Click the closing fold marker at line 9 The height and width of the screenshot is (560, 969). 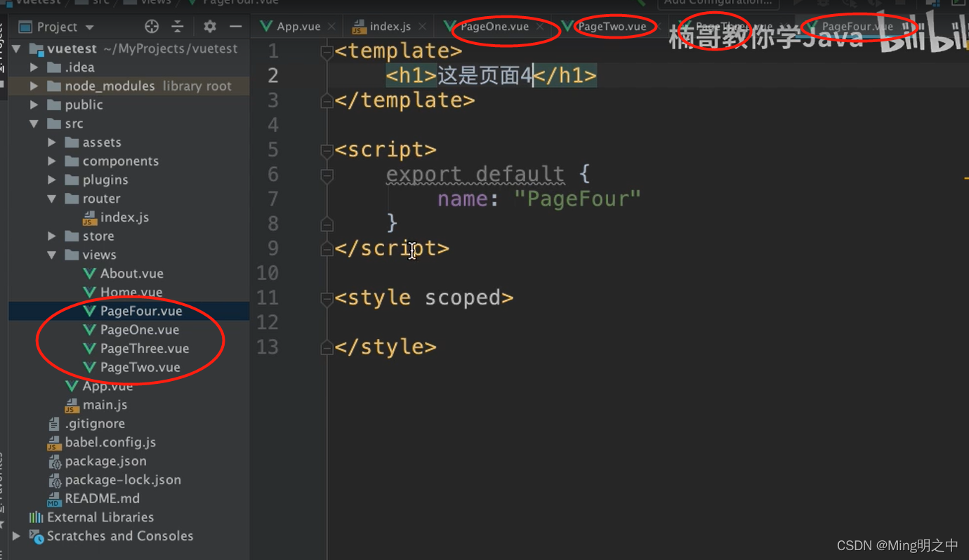[327, 248]
